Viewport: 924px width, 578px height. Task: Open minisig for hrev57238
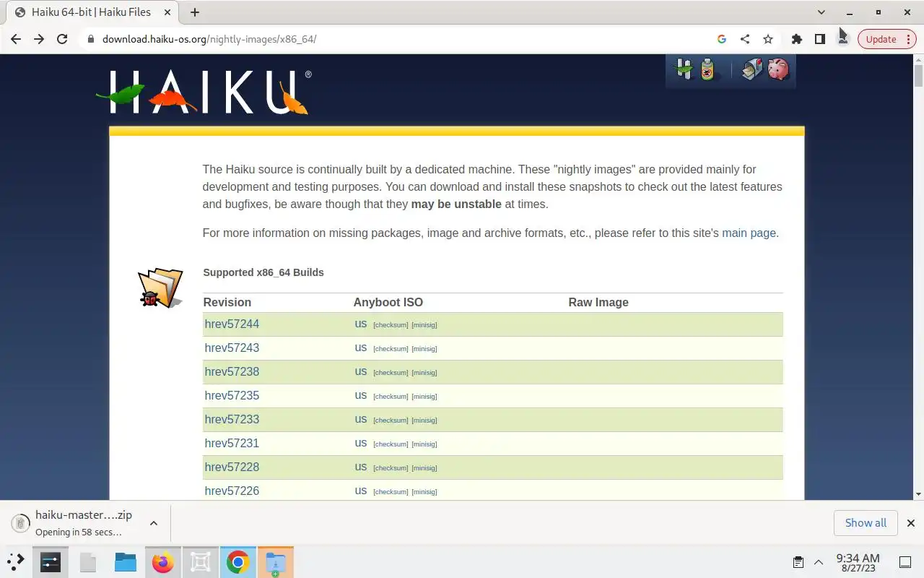click(x=424, y=373)
